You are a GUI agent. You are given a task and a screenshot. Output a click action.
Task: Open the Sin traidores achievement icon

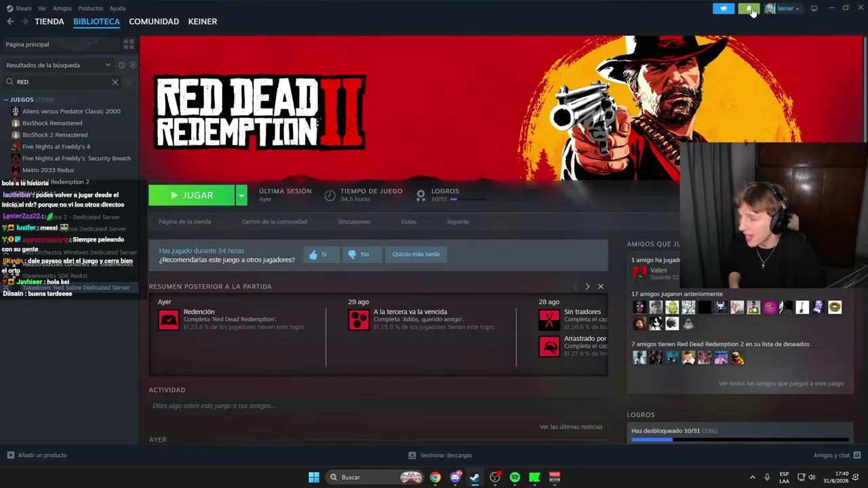tap(549, 319)
